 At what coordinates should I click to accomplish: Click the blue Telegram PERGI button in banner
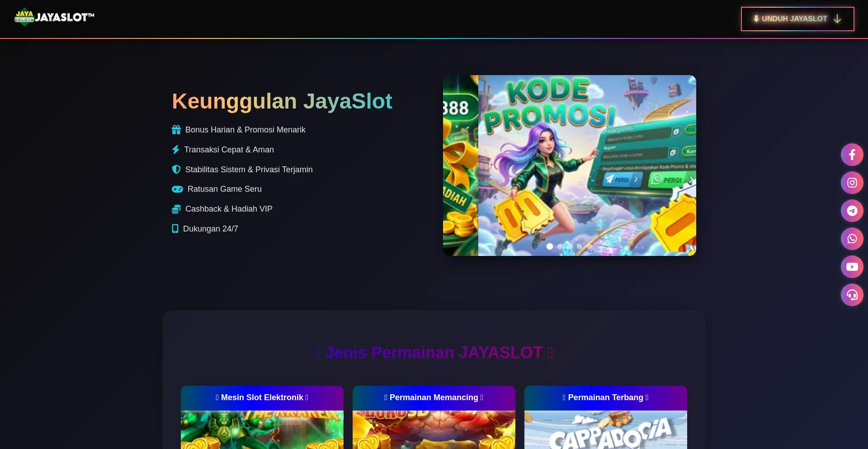623,180
